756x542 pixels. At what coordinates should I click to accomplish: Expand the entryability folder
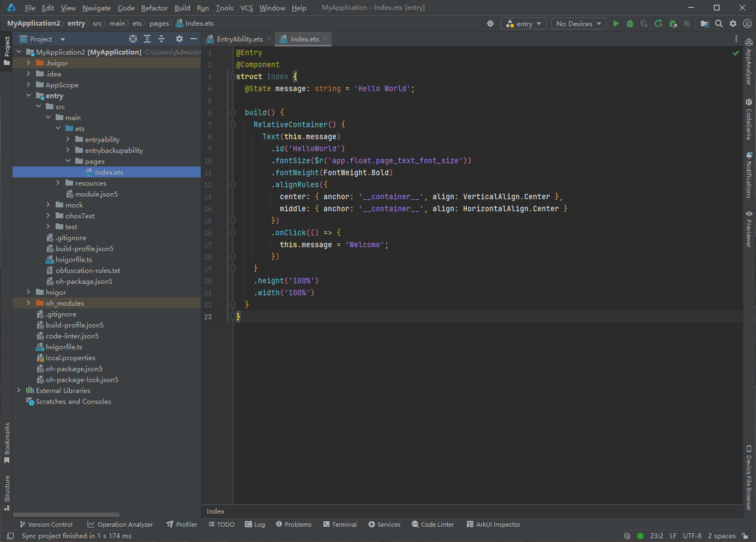pos(68,139)
